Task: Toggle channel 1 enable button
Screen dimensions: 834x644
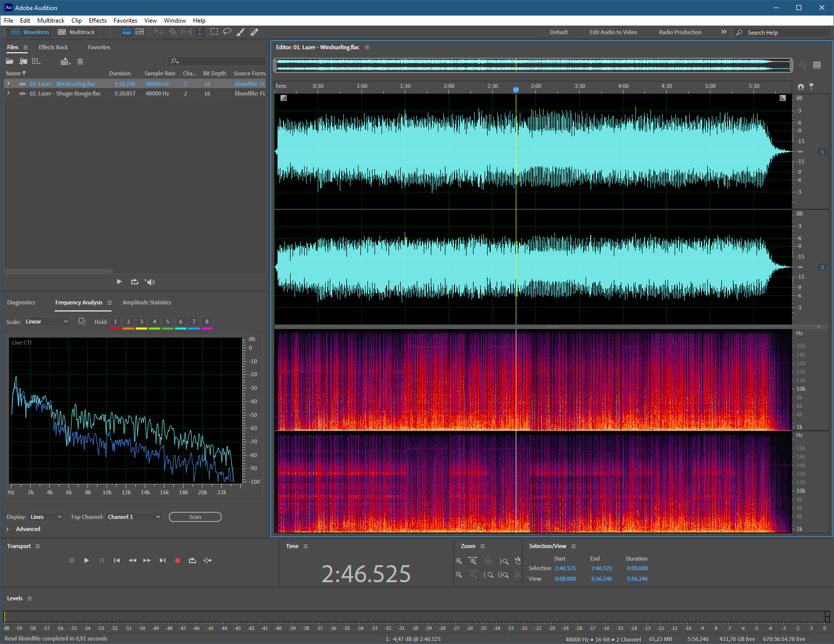Action: point(822,152)
